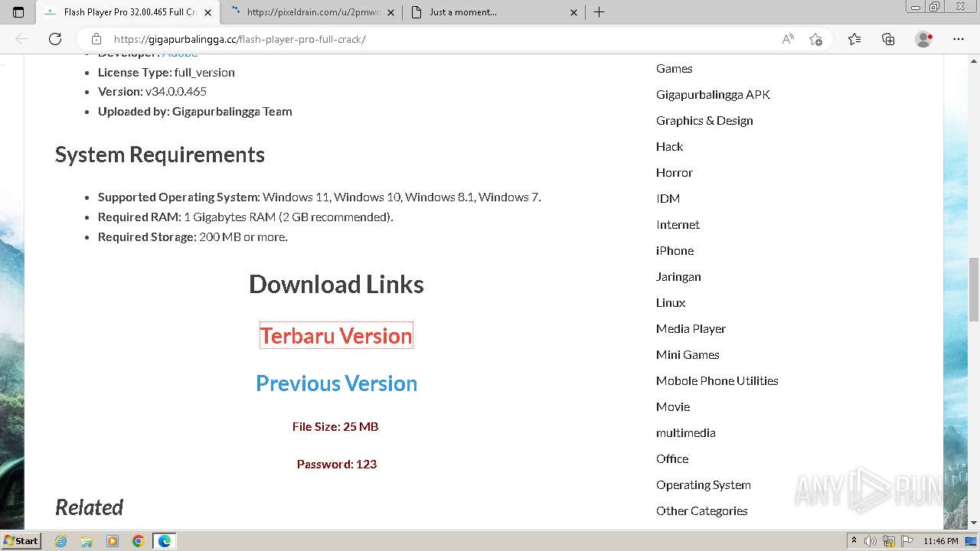The height and width of the screenshot is (551, 980).
Task: Launch Internet Explorer from taskbar
Action: point(61,541)
